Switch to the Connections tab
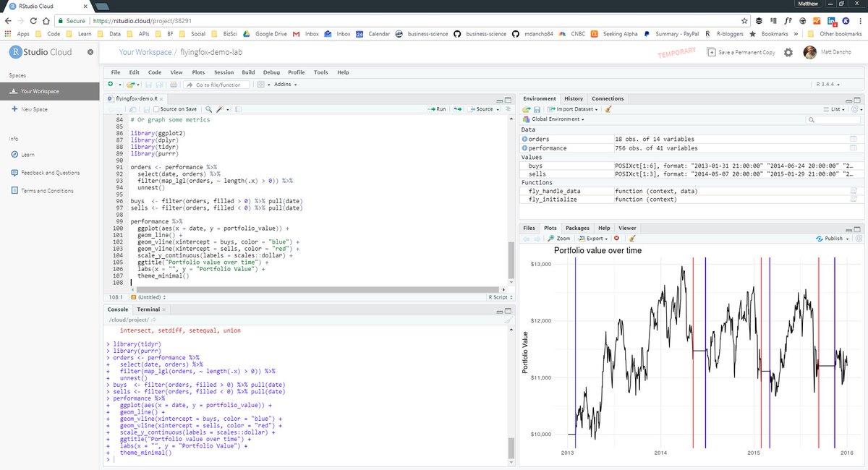868x470 pixels. pos(608,98)
